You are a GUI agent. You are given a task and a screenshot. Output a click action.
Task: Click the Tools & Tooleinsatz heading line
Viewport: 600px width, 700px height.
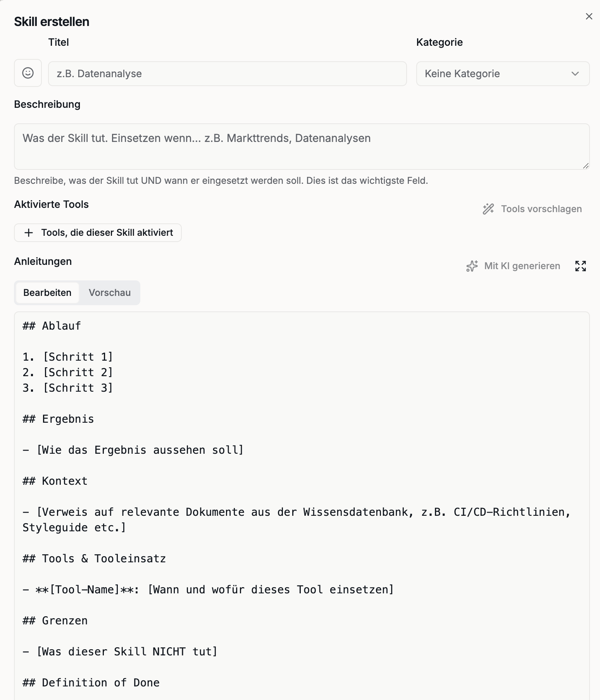[103, 558]
